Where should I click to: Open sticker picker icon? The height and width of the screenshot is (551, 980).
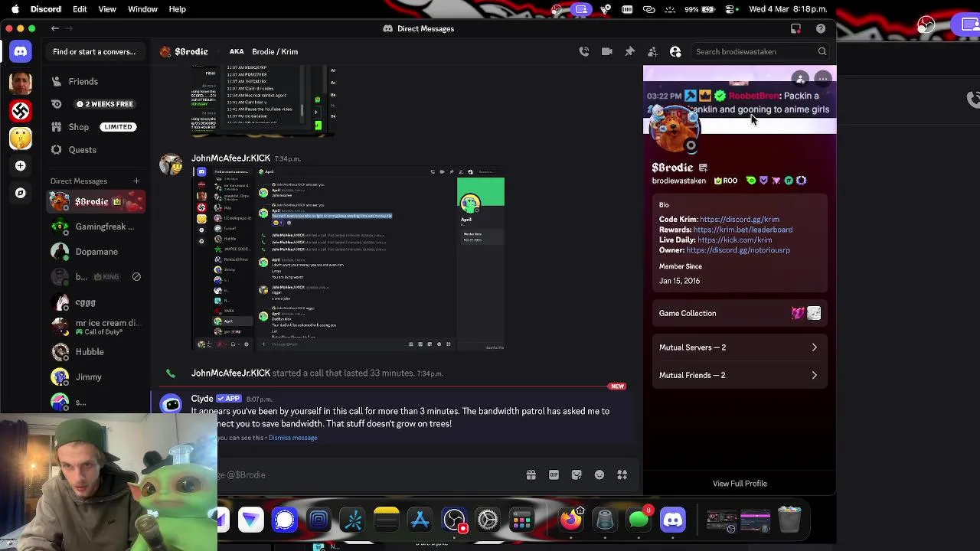click(577, 475)
